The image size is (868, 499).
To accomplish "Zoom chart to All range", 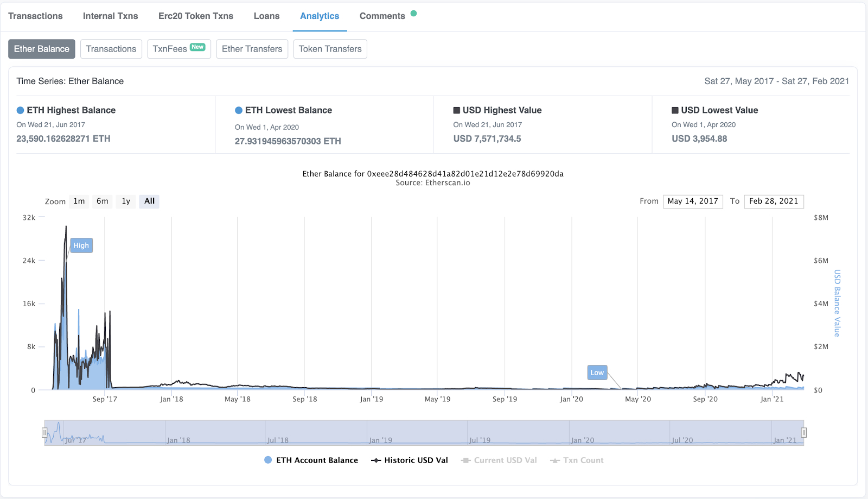I will pos(149,201).
